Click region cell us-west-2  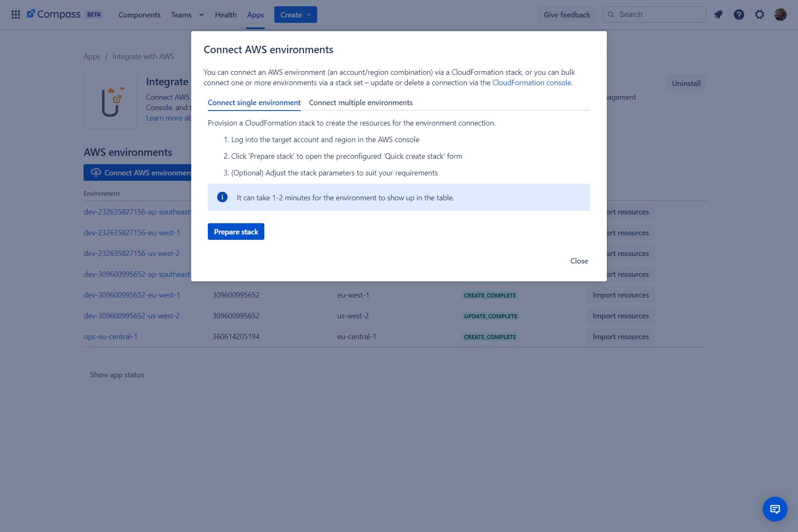(x=353, y=315)
